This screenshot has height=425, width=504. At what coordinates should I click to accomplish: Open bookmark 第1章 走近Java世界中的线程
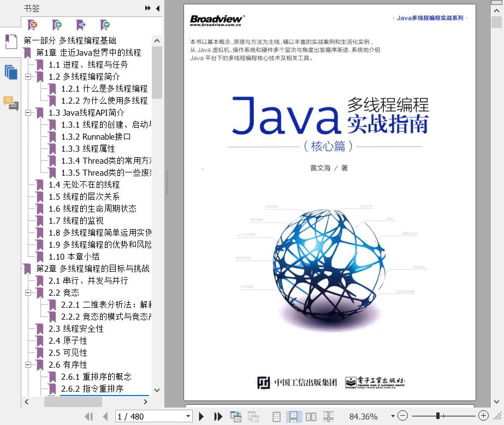[x=88, y=53]
